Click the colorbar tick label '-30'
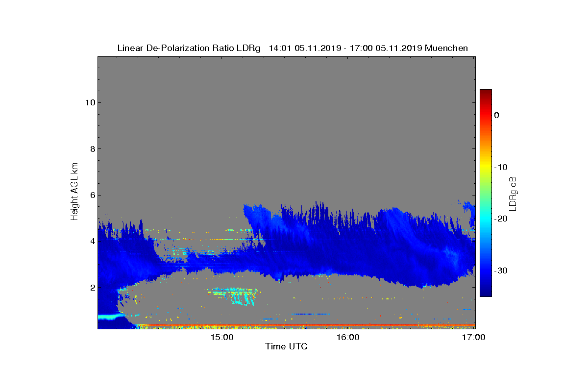Screen dimensions: 588x392 pyautogui.click(x=500, y=271)
